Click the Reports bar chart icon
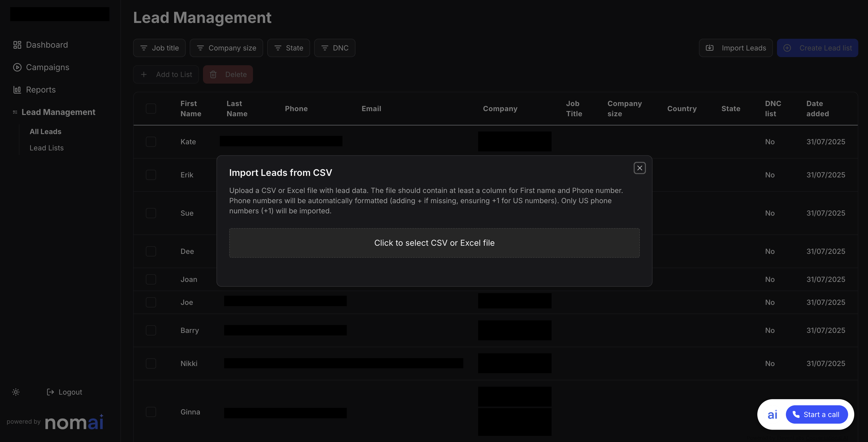 click(x=17, y=90)
